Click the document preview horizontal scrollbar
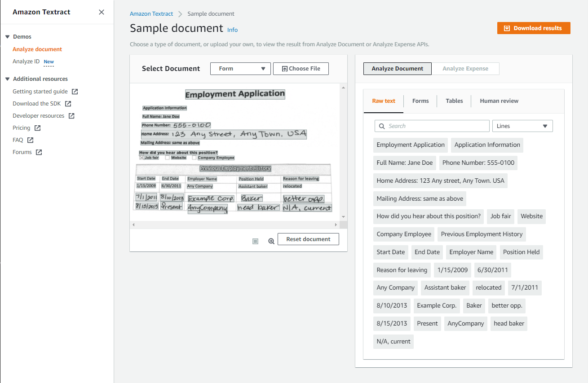Screen dimensions: 588x383 click(x=234, y=224)
